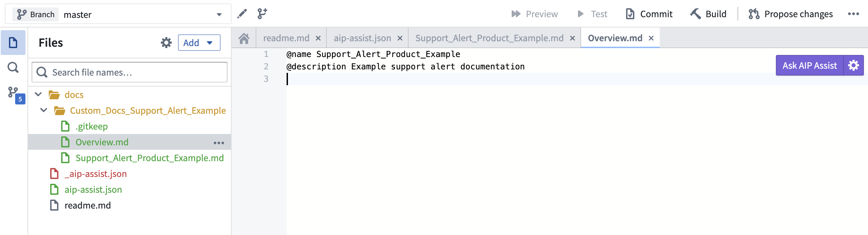868x235 pixels.
Task: Open Overview.md file actions ellipsis
Action: [x=219, y=143]
